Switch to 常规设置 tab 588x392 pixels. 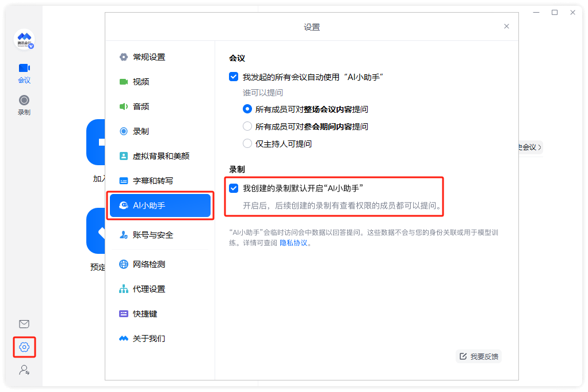click(151, 57)
